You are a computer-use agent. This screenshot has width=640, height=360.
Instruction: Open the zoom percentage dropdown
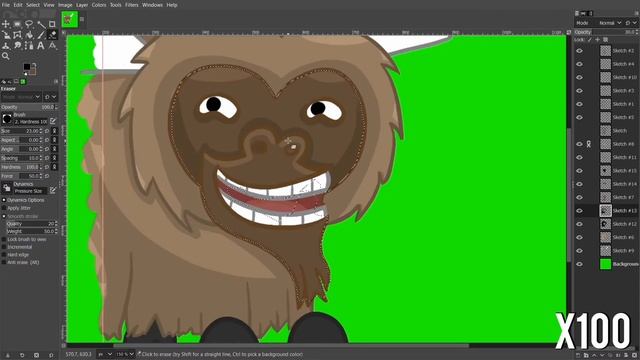coord(124,354)
